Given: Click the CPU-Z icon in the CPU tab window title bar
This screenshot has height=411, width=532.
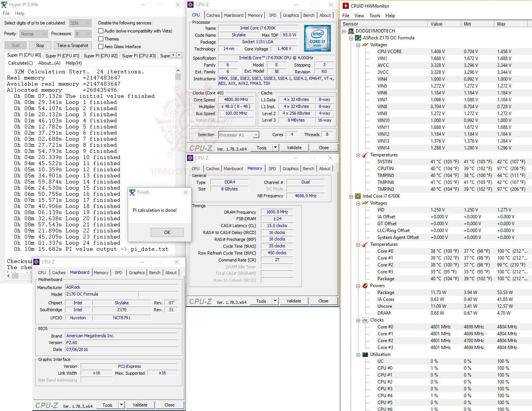Looking at the screenshot, I should [x=190, y=5].
